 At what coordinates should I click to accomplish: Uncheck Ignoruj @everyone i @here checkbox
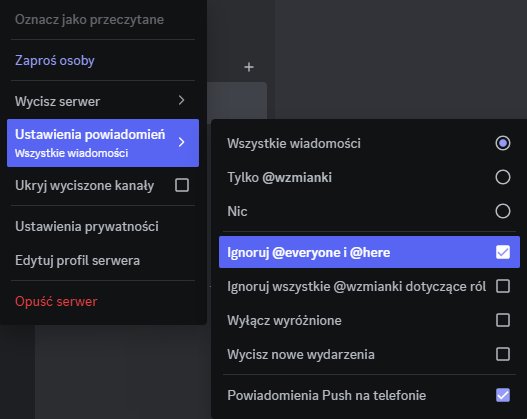tap(502, 252)
